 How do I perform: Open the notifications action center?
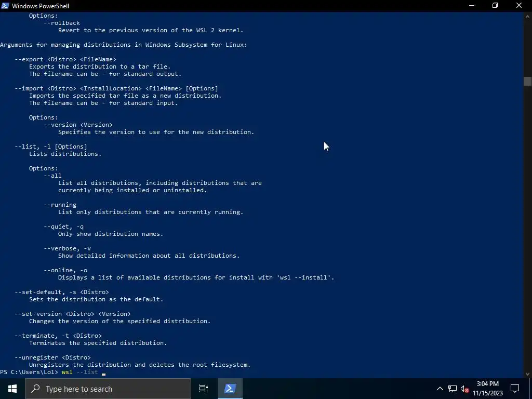515,389
